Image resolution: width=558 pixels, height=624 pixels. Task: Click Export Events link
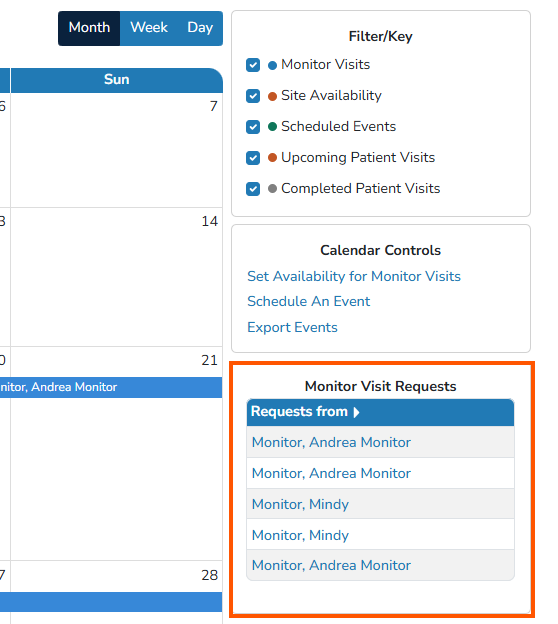pos(292,327)
